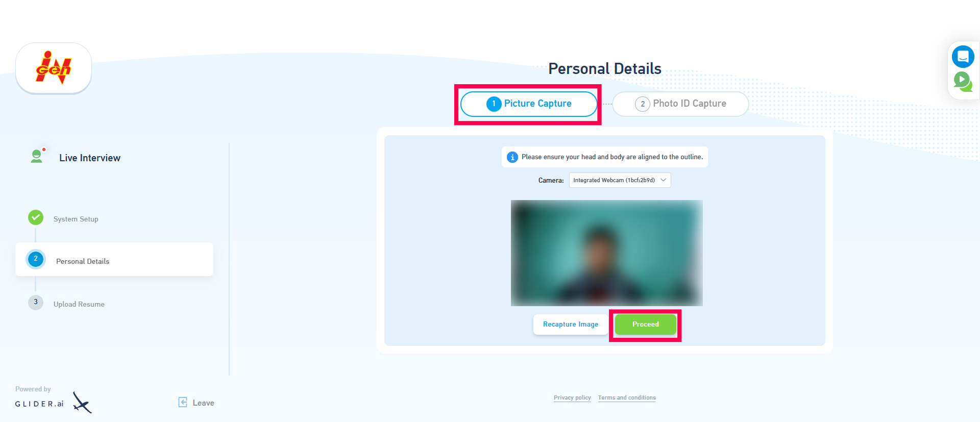
Task: Select System Setup in the sidebar steps
Action: [x=76, y=219]
